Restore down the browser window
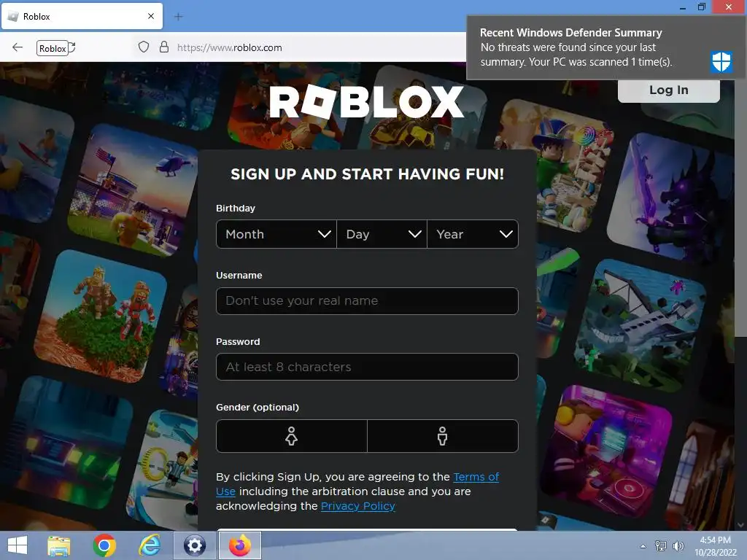This screenshot has width=747, height=560. pos(701,7)
